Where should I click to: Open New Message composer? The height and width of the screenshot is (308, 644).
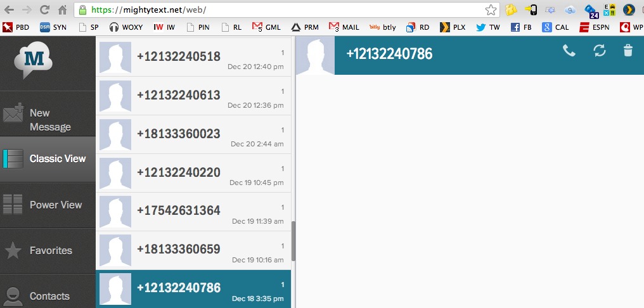[x=48, y=119]
